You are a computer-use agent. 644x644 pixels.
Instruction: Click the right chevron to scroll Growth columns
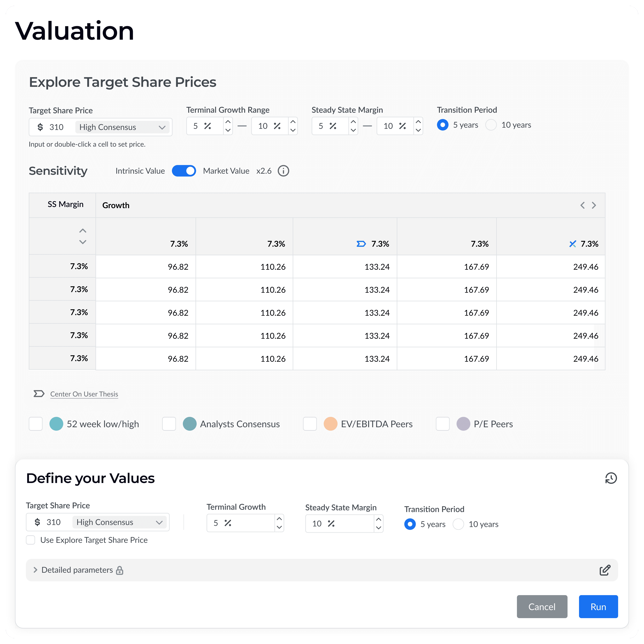pos(594,205)
